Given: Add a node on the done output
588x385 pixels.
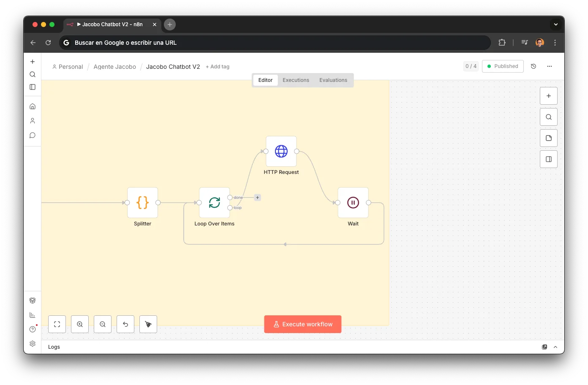Looking at the screenshot, I should point(257,197).
